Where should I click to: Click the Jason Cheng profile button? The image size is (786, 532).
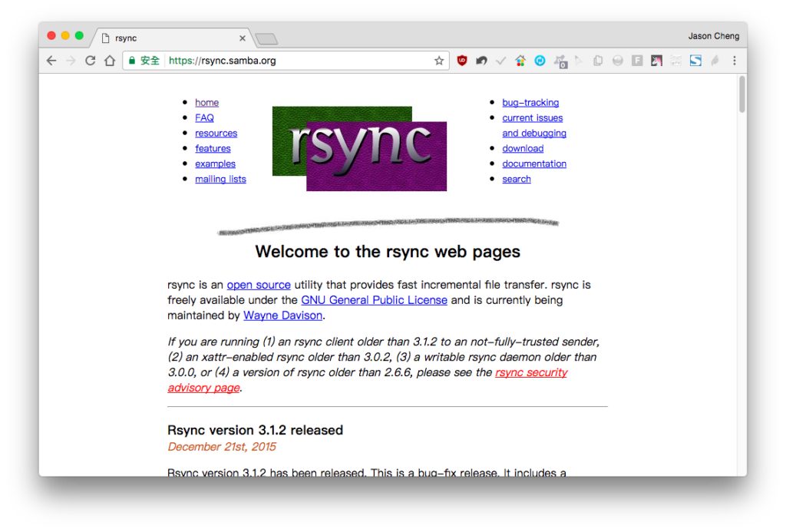713,36
